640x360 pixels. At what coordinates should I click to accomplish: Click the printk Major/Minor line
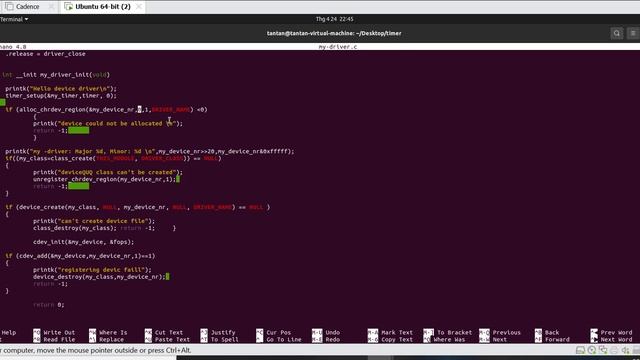149,151
